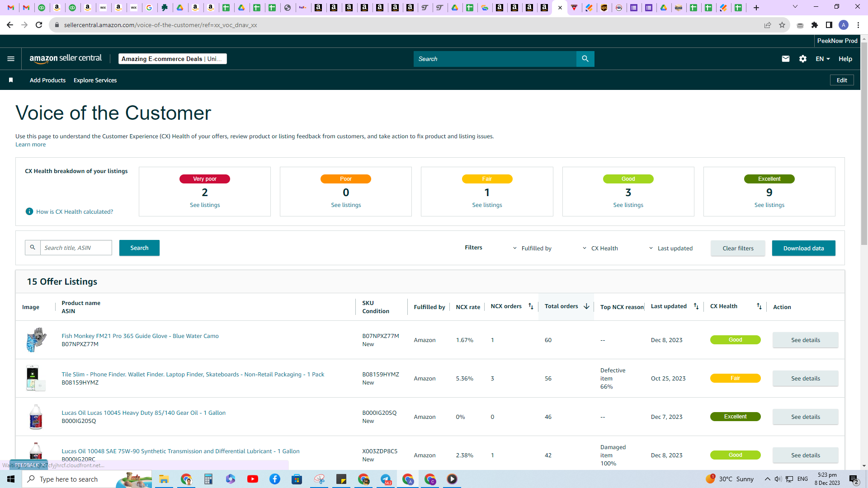Screen dimensions: 868x488
Task: Share this page from the address bar
Action: (767, 25)
